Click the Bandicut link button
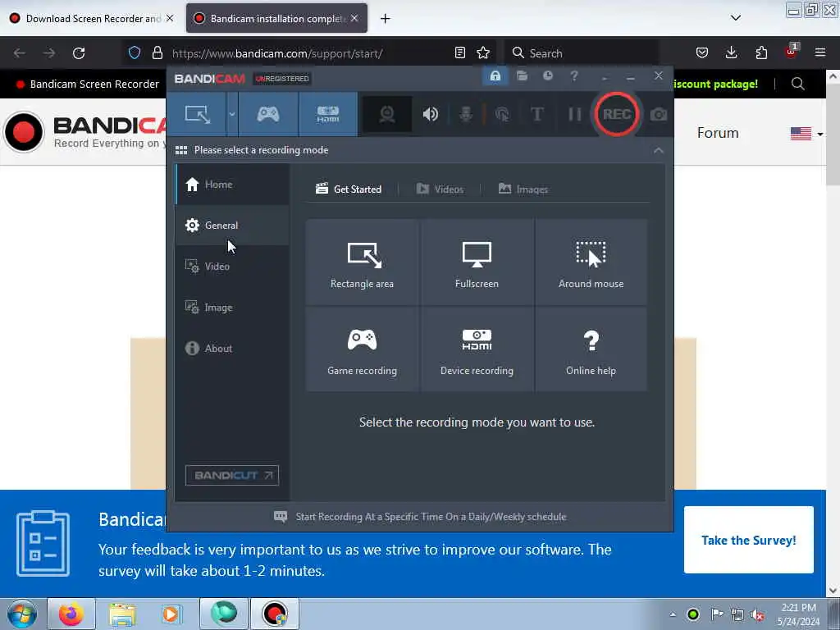The width and height of the screenshot is (840, 630). tap(232, 475)
